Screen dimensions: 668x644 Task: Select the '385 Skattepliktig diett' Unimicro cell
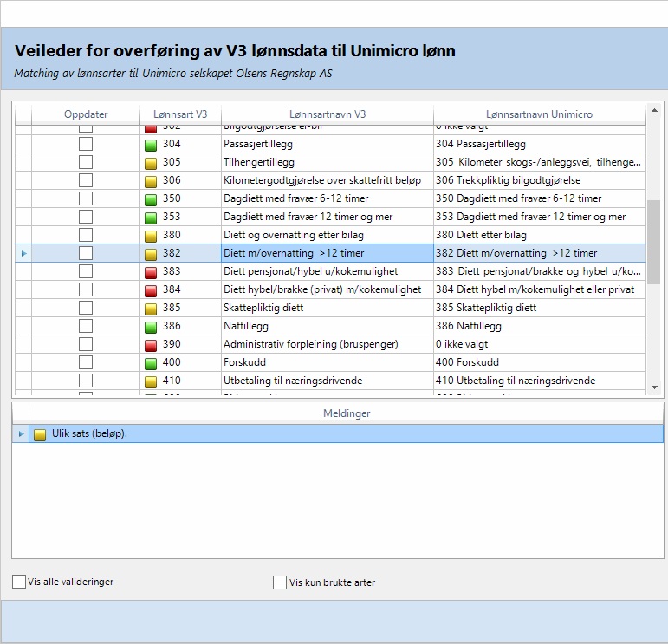coord(539,308)
